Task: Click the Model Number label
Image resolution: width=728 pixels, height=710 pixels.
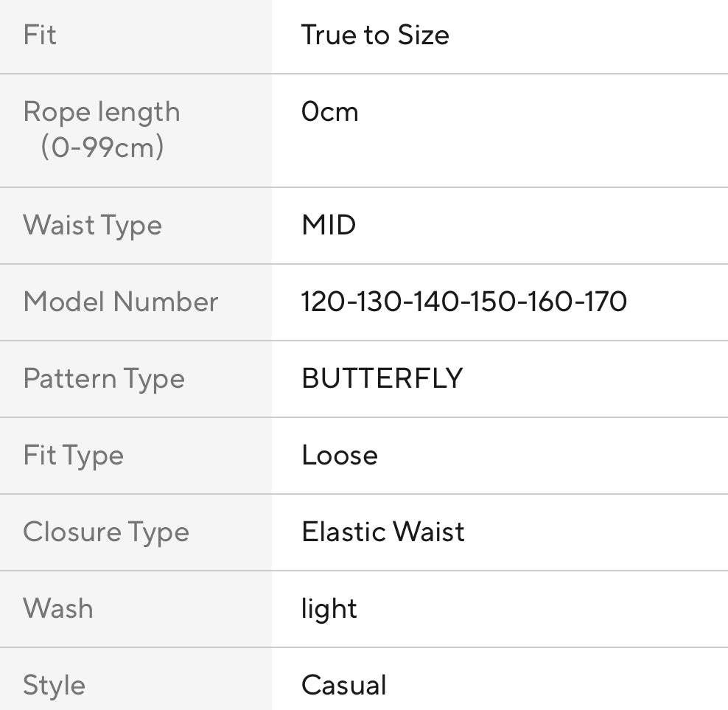Action: pyautogui.click(x=121, y=302)
